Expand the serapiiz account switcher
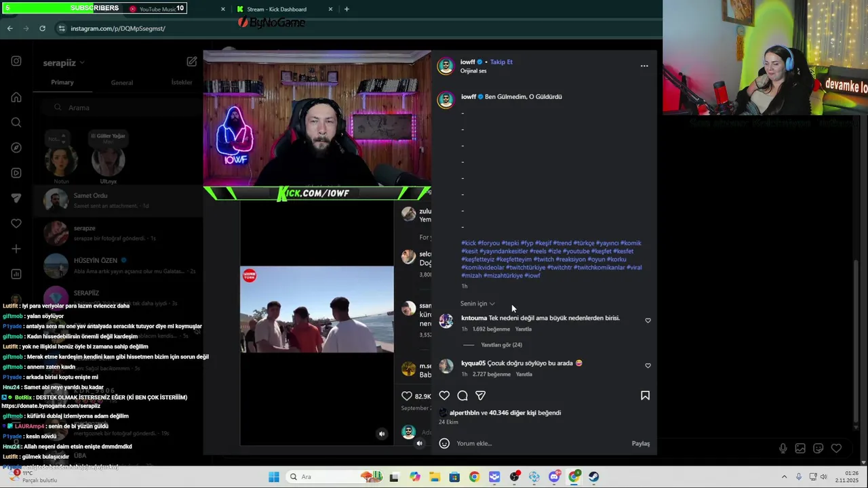Viewport: 868px width, 488px height. [64, 62]
